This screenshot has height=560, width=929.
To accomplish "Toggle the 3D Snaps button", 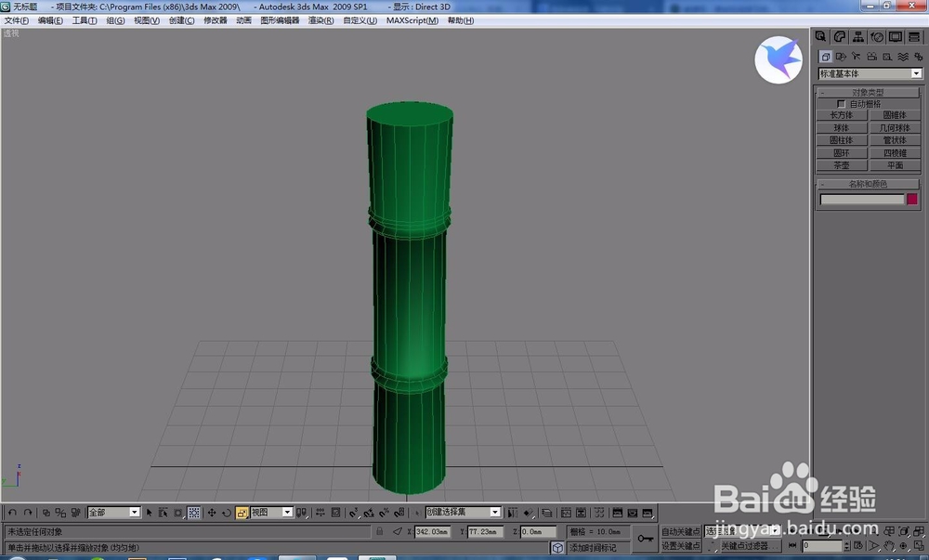I will (354, 513).
